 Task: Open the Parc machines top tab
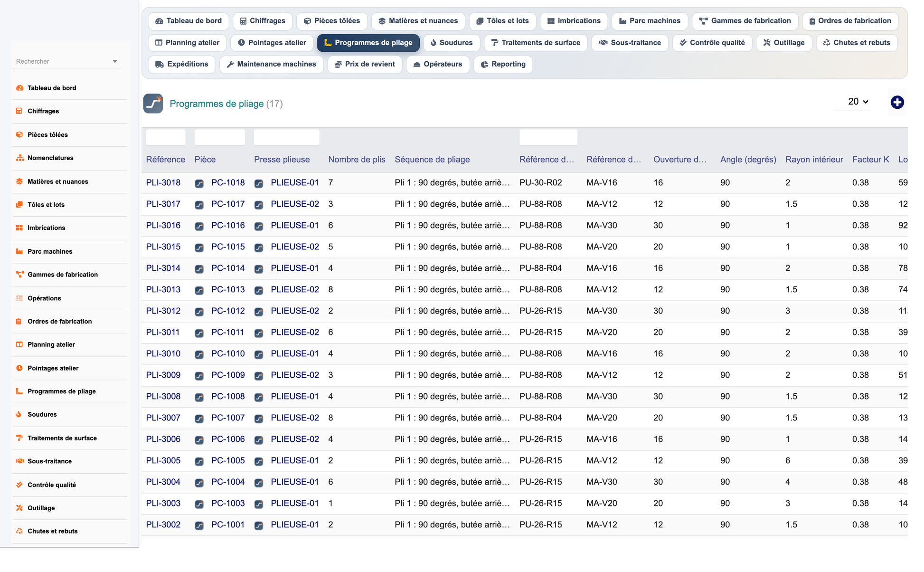tap(650, 21)
